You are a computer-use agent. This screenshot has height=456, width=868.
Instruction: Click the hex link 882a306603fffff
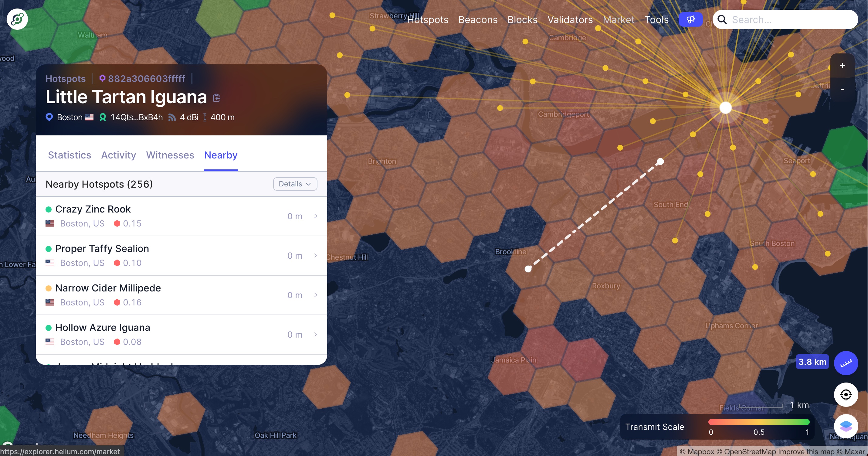click(x=146, y=79)
